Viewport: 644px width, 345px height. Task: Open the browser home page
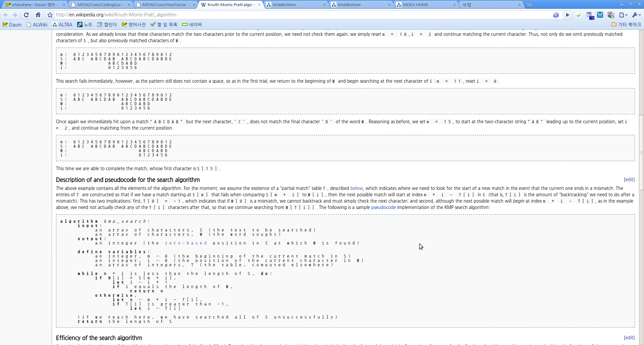pyautogui.click(x=38, y=15)
